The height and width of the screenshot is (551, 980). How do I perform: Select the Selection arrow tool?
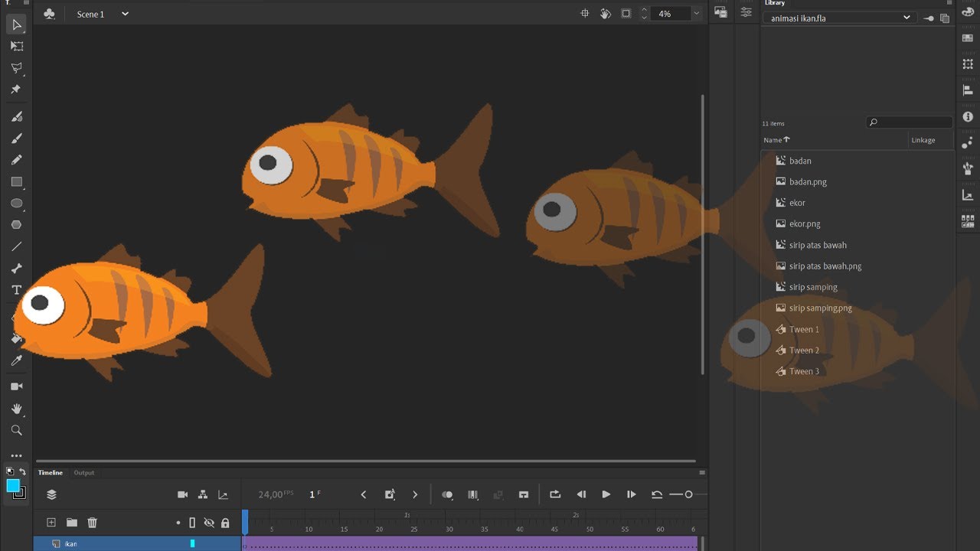pyautogui.click(x=16, y=25)
